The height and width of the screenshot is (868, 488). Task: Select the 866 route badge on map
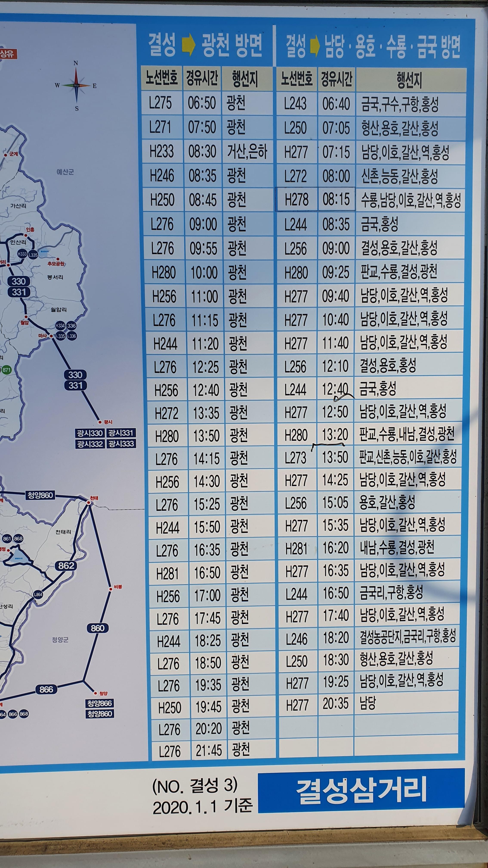pyautogui.click(x=46, y=689)
